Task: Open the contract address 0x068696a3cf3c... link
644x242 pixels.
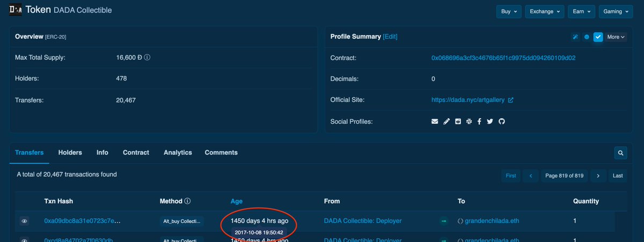Action: (503, 57)
